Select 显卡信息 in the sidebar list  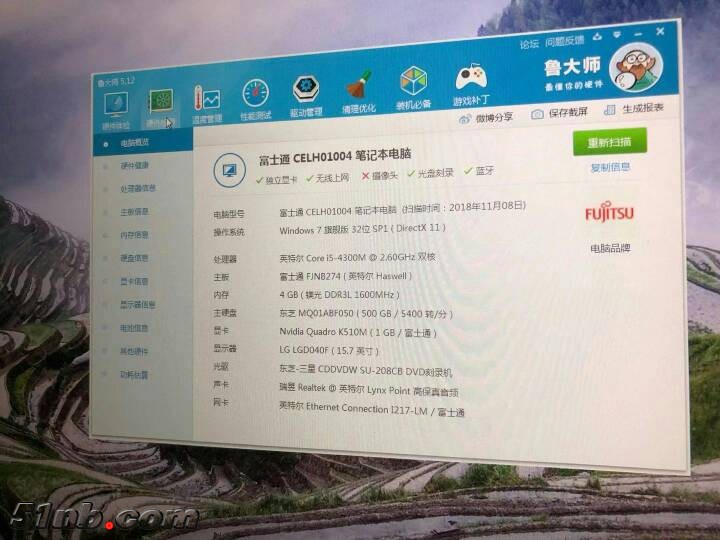[135, 282]
